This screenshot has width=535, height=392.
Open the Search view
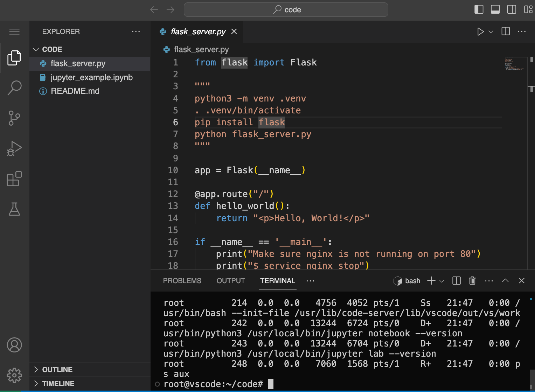pyautogui.click(x=14, y=88)
